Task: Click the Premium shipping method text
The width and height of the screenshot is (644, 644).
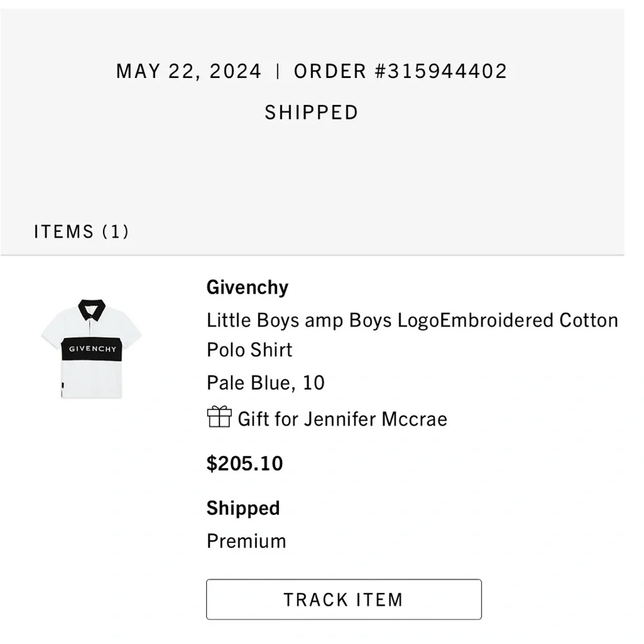Action: pos(246,541)
